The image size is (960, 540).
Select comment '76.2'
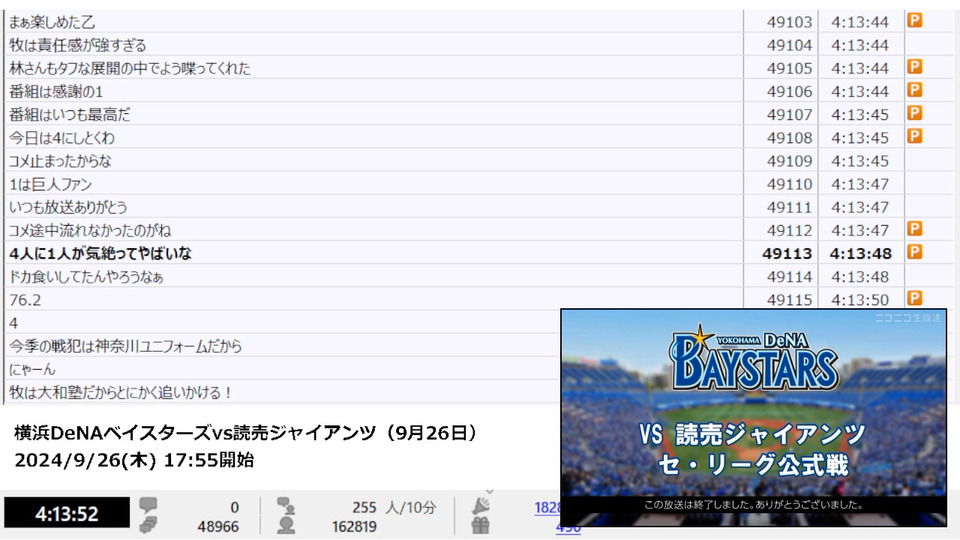click(x=25, y=300)
